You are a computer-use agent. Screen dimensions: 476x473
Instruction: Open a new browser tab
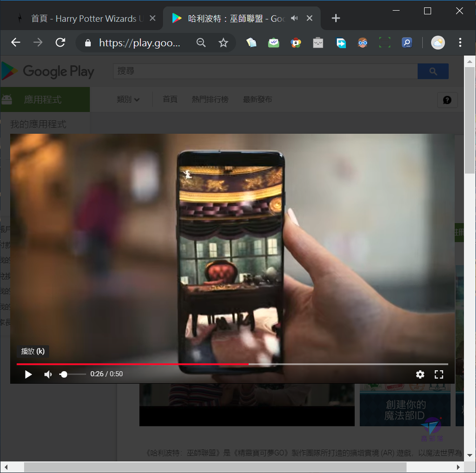[x=336, y=18]
